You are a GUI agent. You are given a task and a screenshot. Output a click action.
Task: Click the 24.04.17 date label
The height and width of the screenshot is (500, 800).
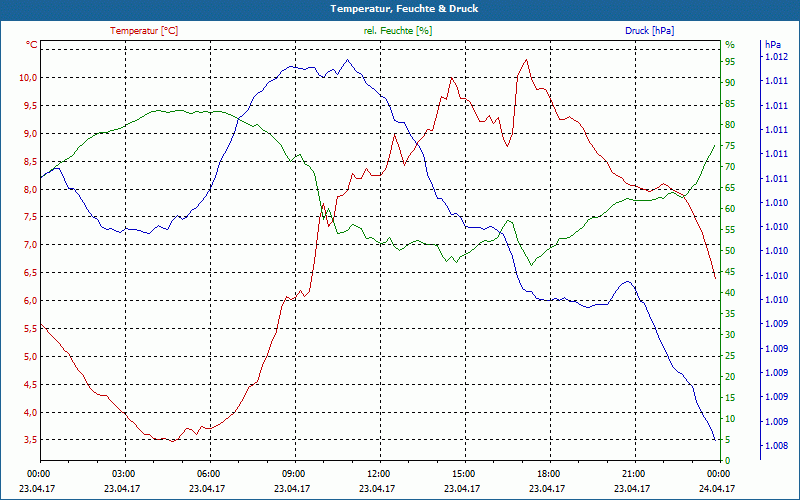point(717,488)
